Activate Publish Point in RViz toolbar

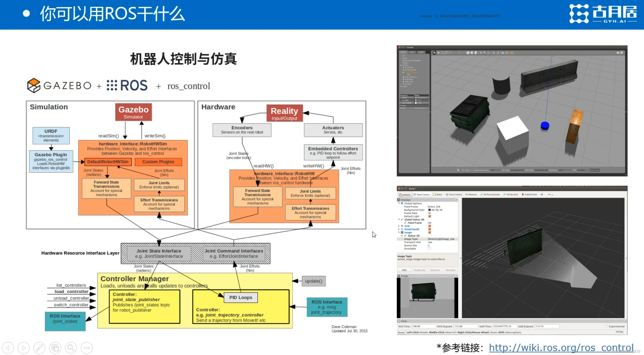(x=529, y=195)
